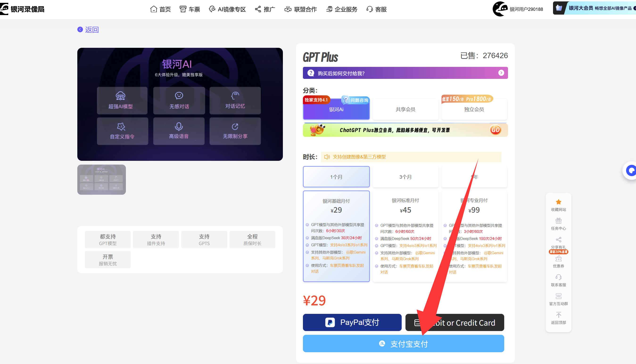
Task: Click the 都支持 GPT模型 tag
Action: (x=108, y=239)
